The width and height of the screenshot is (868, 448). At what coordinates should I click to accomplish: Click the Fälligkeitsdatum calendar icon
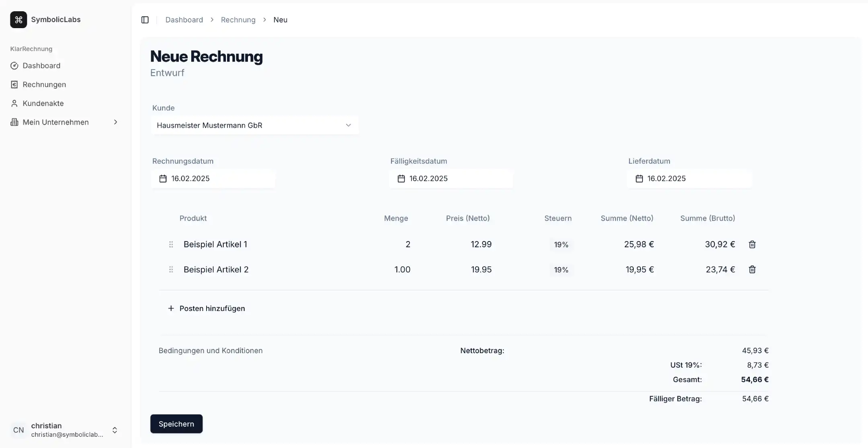400,178
